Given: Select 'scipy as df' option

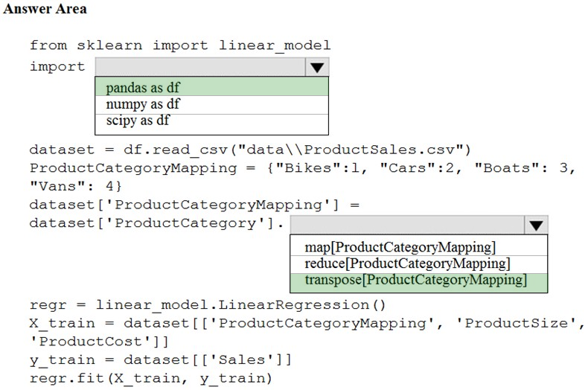Looking at the screenshot, I should pyautogui.click(x=212, y=124).
